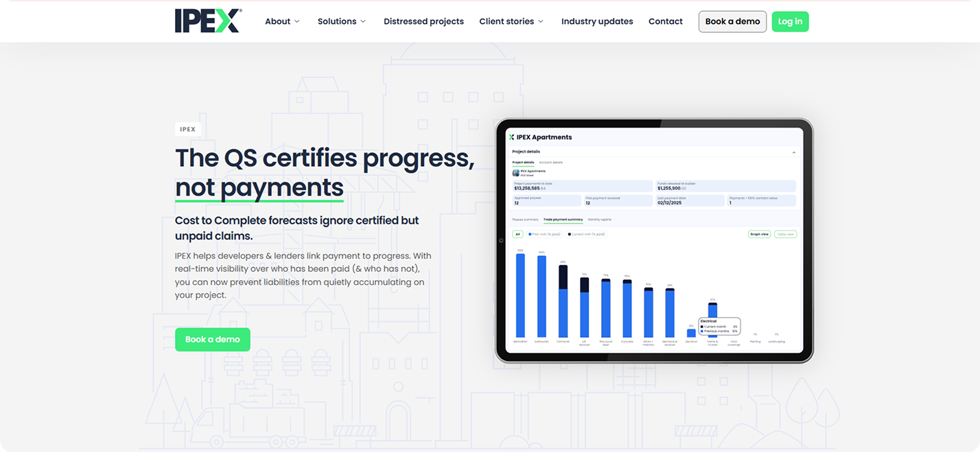
Task: Open the Monthly reports tab in the tablet
Action: (600, 220)
